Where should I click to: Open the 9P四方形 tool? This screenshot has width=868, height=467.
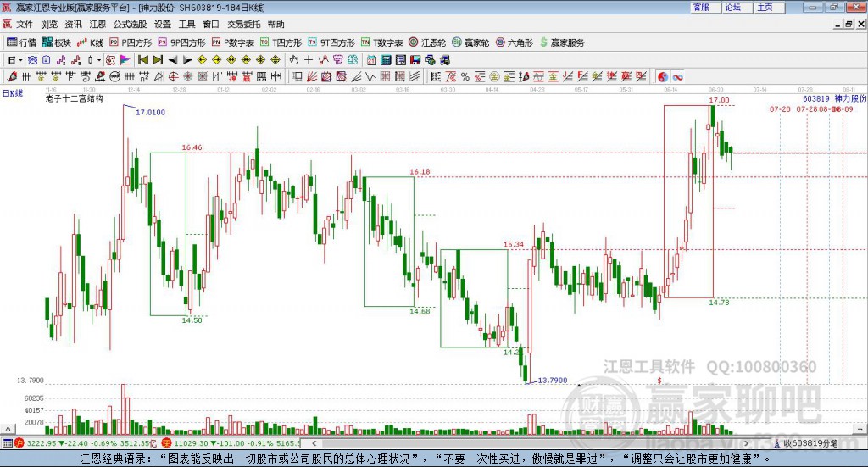[181, 42]
